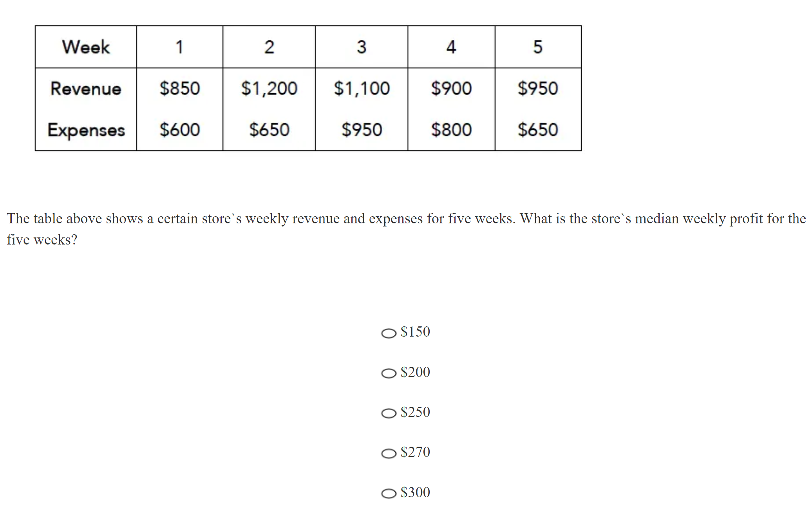The height and width of the screenshot is (527, 812).
Task: Select the $150 answer radio button
Action: click(389, 333)
